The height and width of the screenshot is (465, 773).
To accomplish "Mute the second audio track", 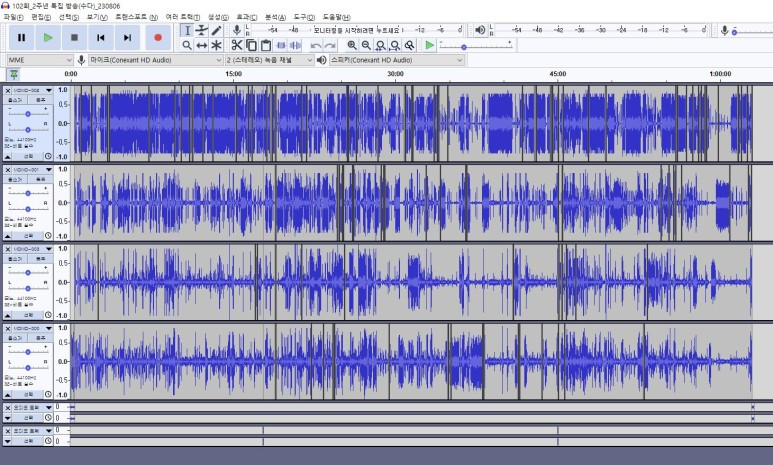I will click(x=15, y=179).
